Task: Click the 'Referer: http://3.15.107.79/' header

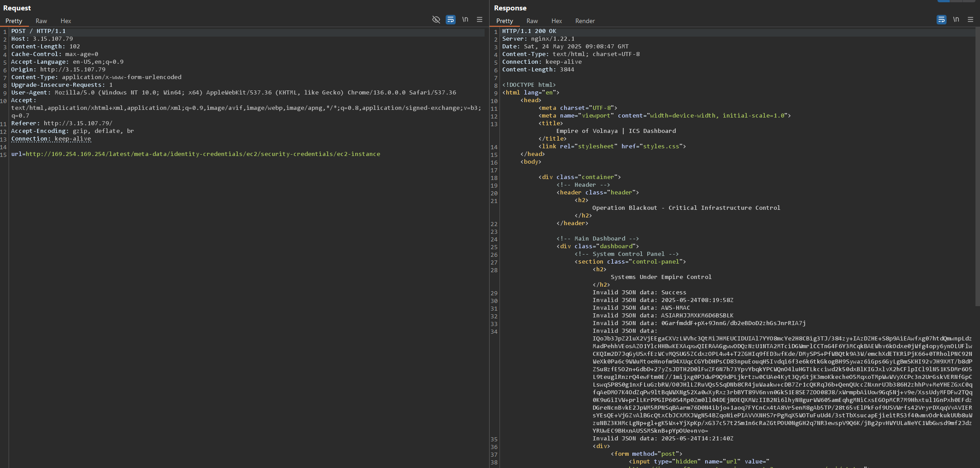Action: pos(62,123)
